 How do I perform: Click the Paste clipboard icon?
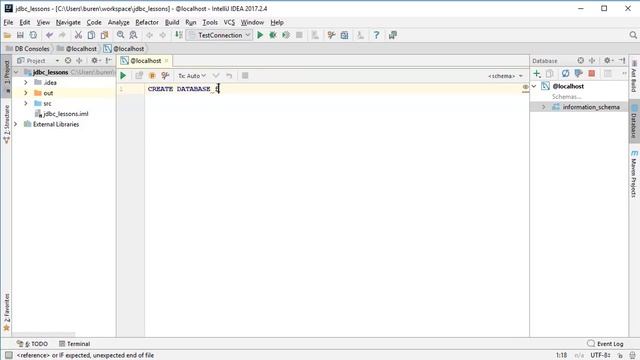click(104, 35)
